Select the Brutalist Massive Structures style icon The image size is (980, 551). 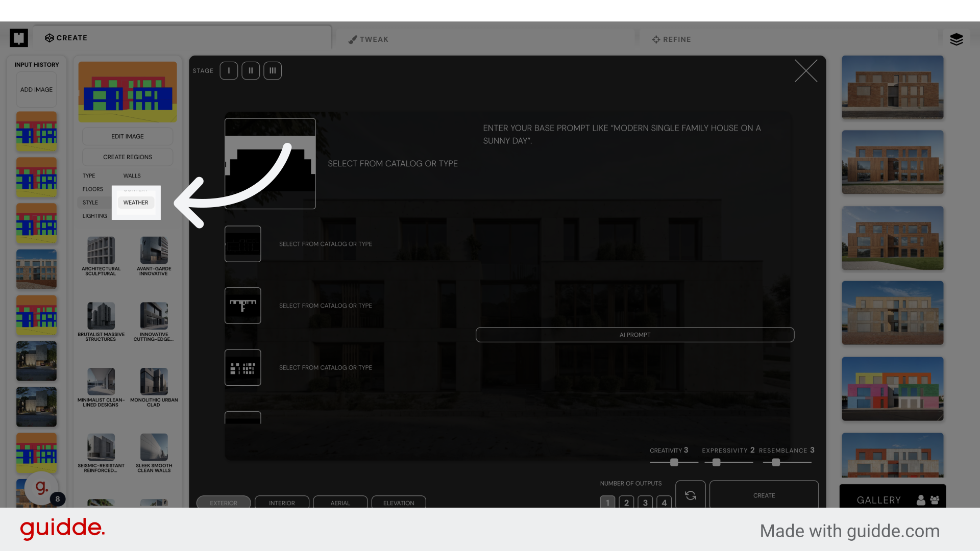pyautogui.click(x=101, y=316)
